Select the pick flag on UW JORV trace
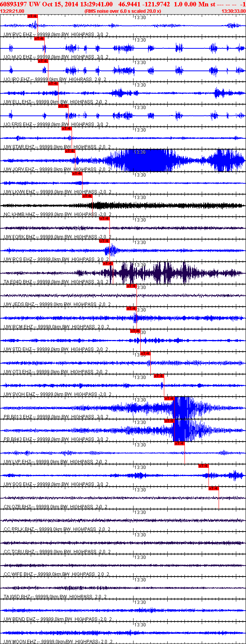Viewport: 246px width, 644px height. point(70,151)
